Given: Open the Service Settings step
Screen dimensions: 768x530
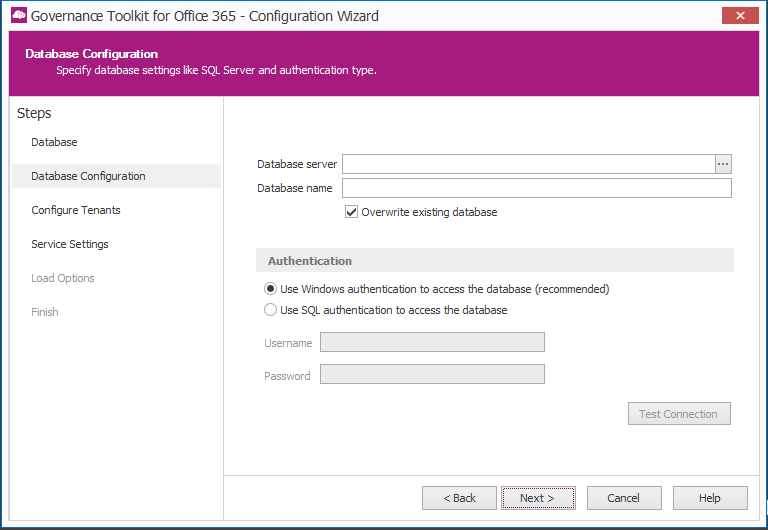Looking at the screenshot, I should tap(70, 244).
